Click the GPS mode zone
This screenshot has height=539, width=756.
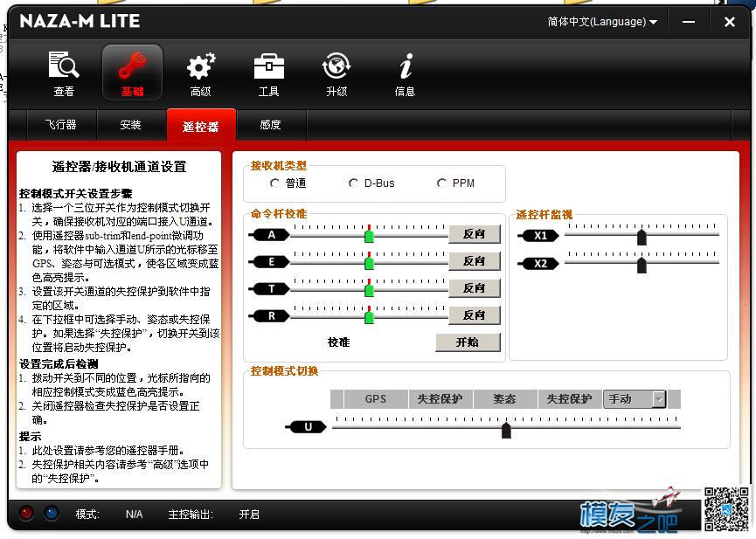pos(376,399)
